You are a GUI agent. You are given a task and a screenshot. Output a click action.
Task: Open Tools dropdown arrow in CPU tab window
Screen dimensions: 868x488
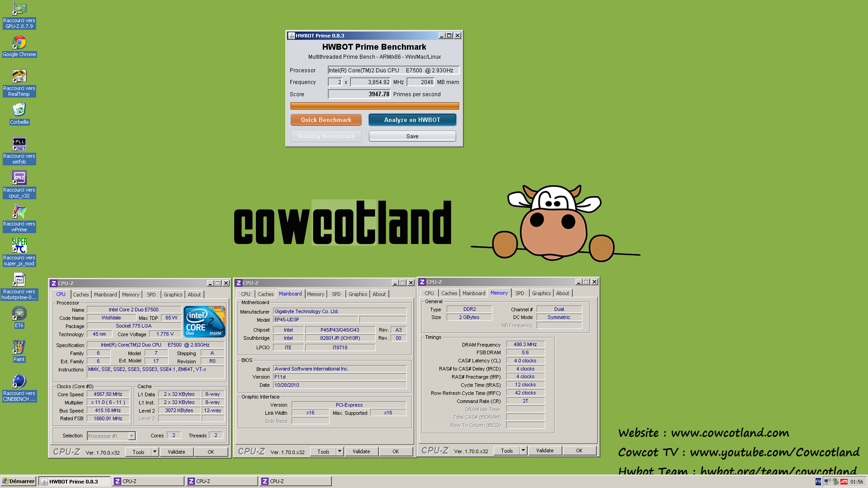(x=155, y=452)
